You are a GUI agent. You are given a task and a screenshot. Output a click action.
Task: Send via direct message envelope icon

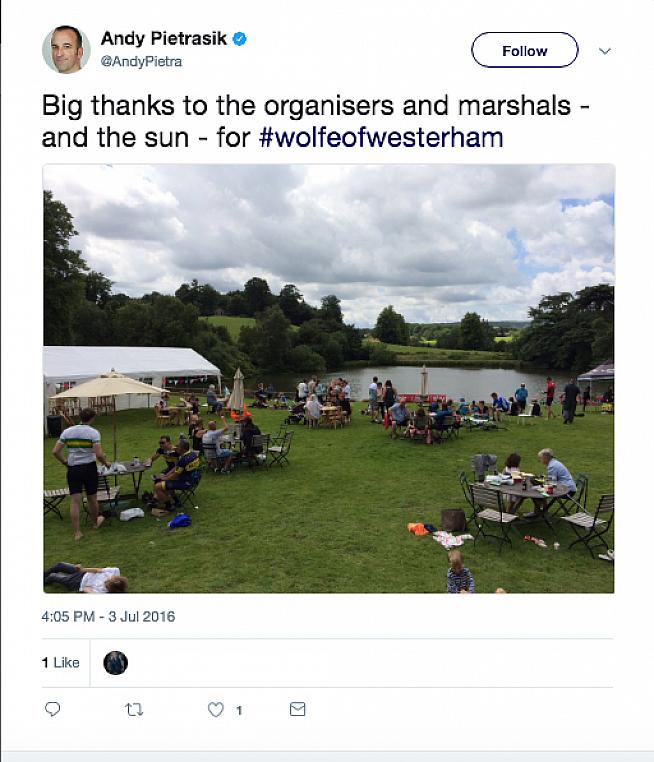coord(297,709)
